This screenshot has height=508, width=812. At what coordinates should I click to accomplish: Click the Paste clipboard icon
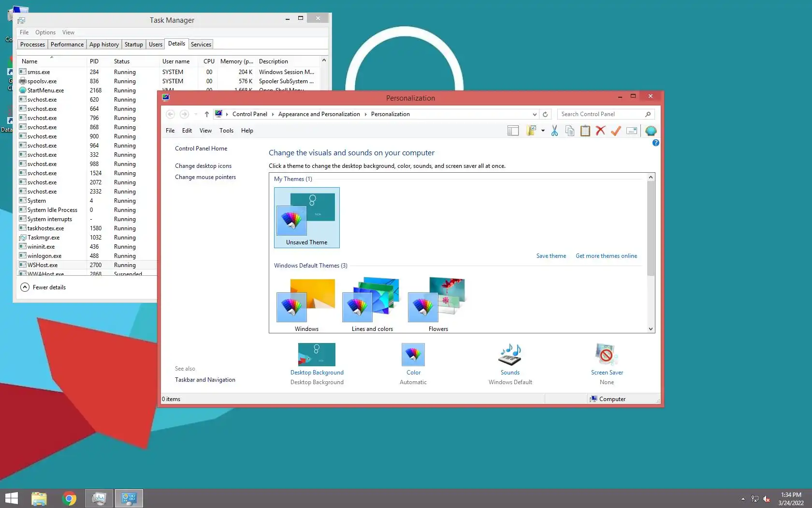585,131
